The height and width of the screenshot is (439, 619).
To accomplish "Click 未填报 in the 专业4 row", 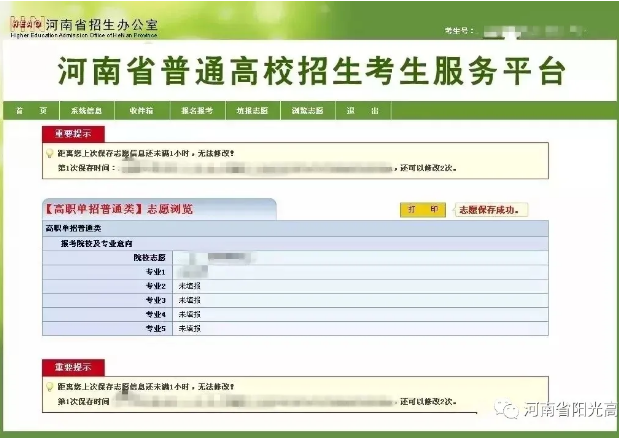I will [189, 314].
